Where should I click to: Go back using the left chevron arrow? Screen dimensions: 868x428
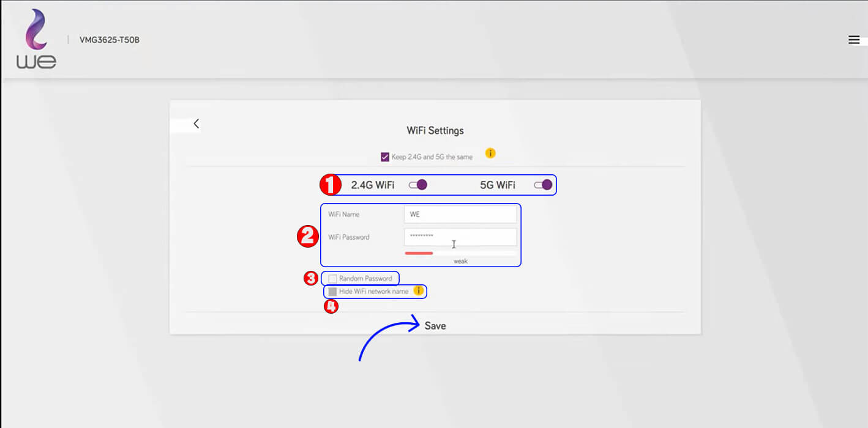coord(196,124)
